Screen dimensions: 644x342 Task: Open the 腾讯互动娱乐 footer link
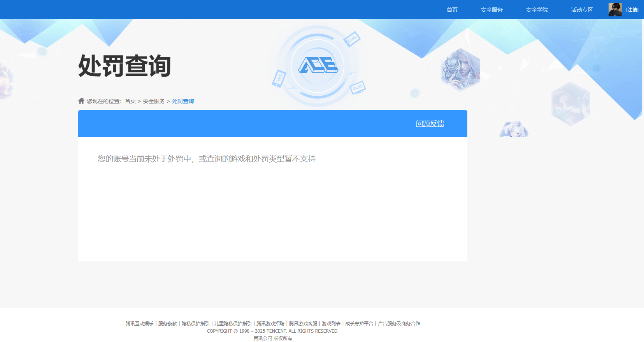(x=139, y=324)
